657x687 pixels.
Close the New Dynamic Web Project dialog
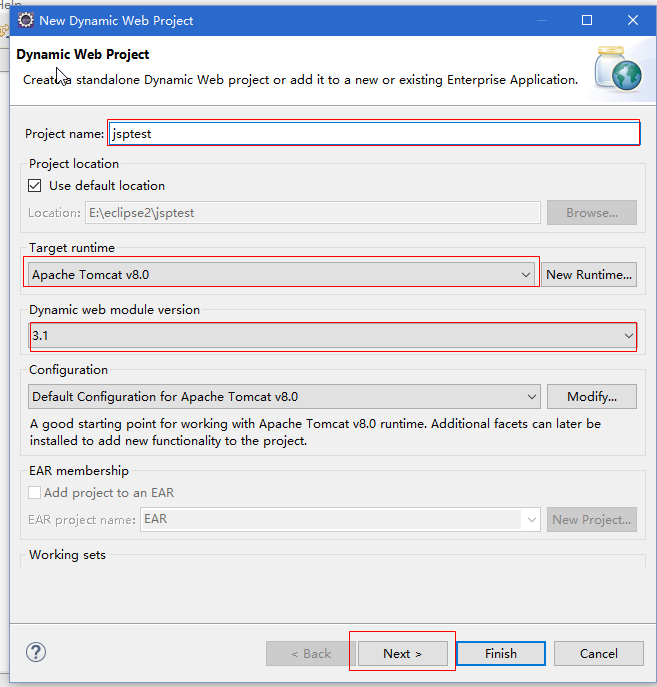point(632,20)
